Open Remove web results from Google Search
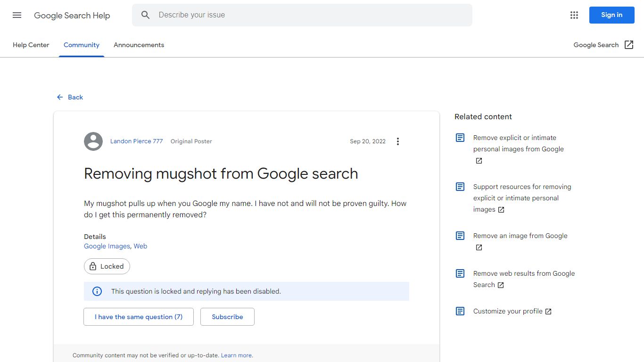This screenshot has width=644, height=362. (523, 279)
